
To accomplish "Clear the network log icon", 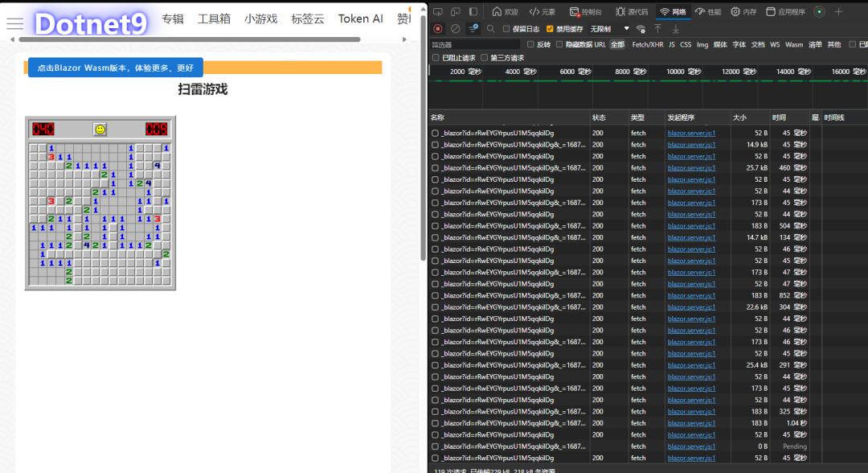I will tap(455, 29).
